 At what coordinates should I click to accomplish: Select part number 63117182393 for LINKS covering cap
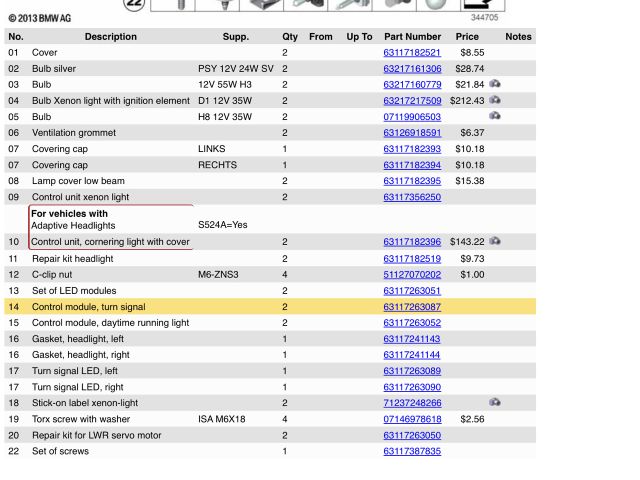412,149
